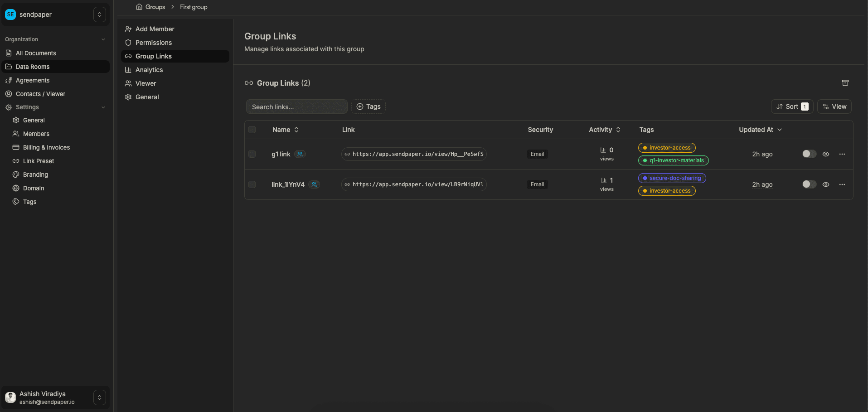This screenshot has width=868, height=412.
Task: Open the archive icon above the links table
Action: pyautogui.click(x=845, y=83)
